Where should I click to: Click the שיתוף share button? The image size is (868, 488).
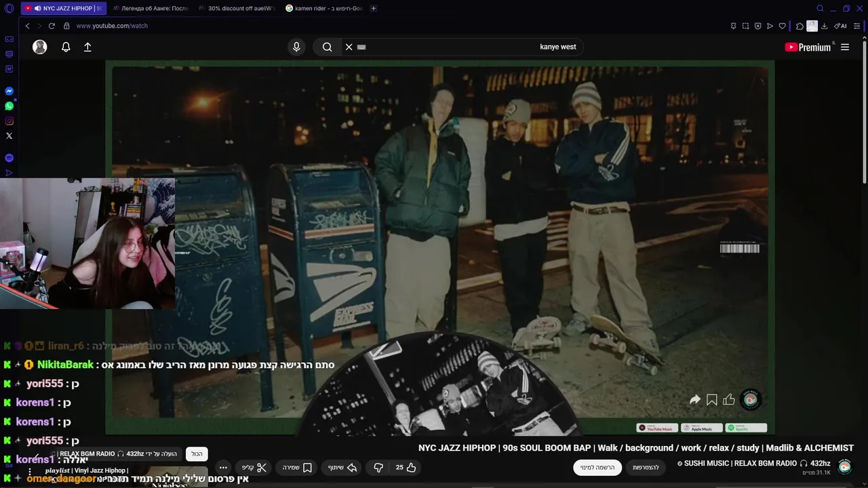(x=342, y=467)
